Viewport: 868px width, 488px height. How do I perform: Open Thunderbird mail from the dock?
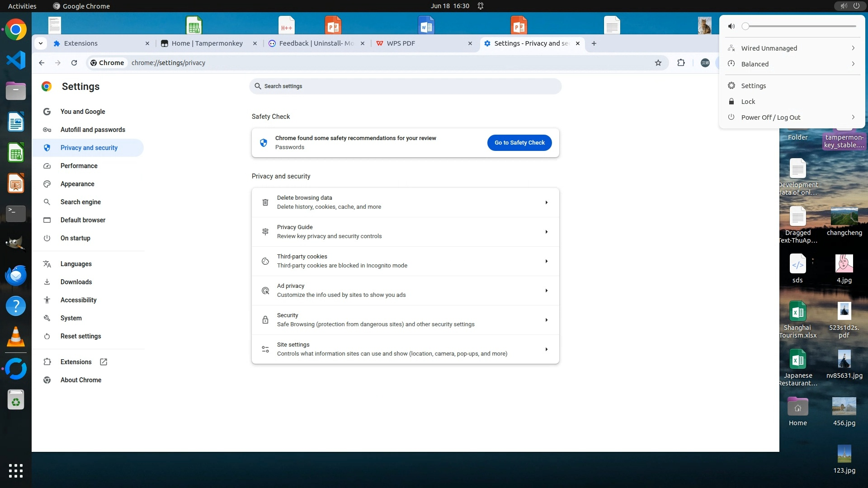click(16, 275)
